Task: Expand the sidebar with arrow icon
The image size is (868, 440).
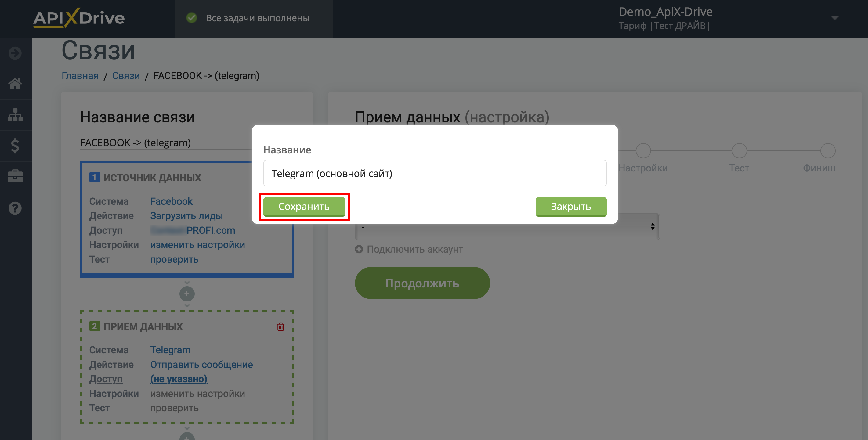Action: click(x=15, y=53)
